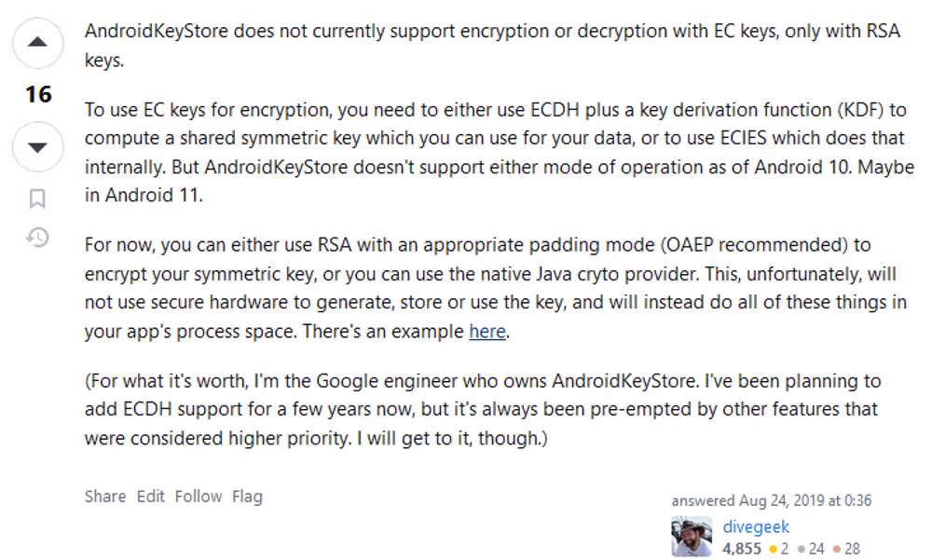
Task: Click the Share link
Action: (x=104, y=497)
